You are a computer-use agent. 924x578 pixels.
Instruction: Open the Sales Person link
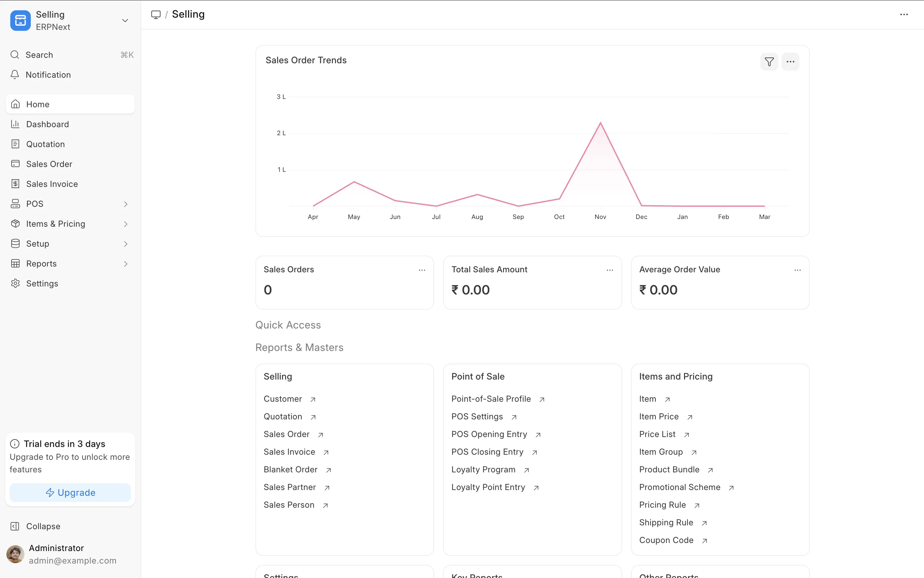coord(289,504)
